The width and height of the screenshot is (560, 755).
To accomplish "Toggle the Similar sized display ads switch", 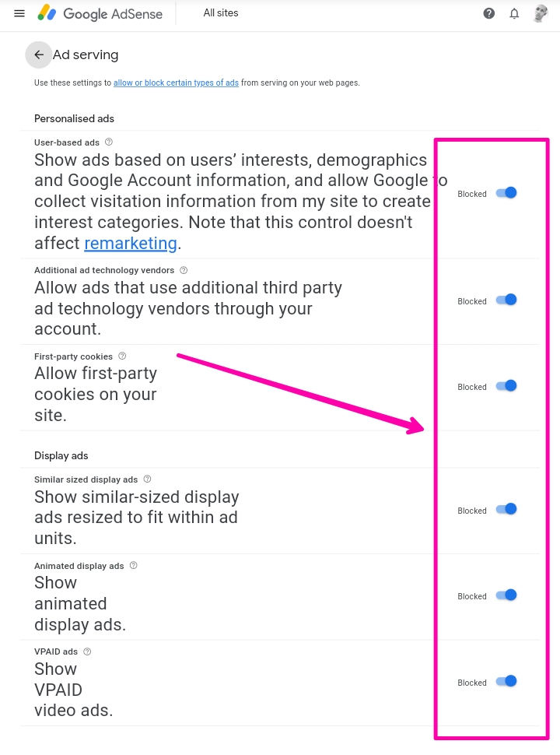I will click(506, 510).
